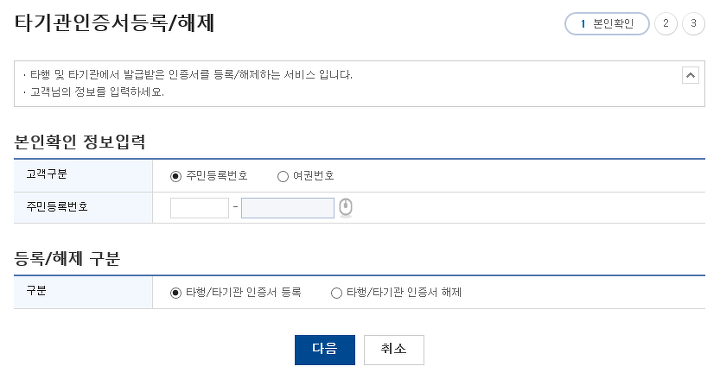
Task: Click the 구분 row label cell
Action: [83, 293]
